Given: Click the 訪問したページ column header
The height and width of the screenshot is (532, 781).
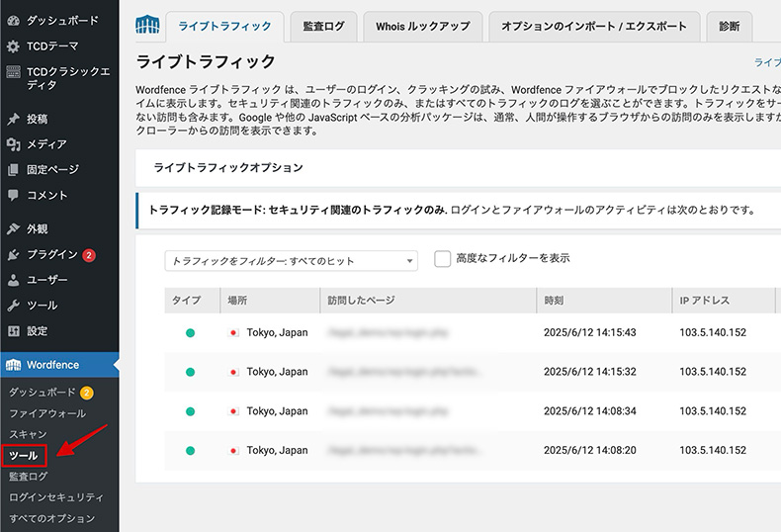Looking at the screenshot, I should (428, 301).
